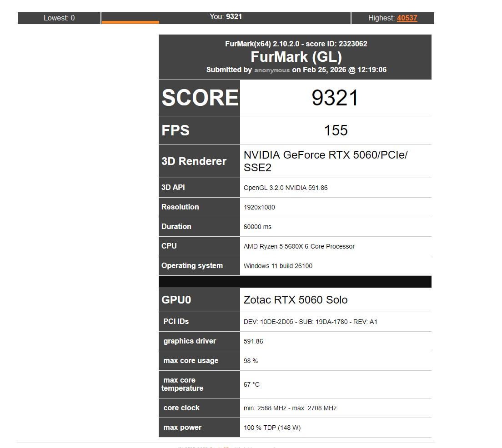Click the 67 °C max core temperature value
The image size is (502, 448).
pyautogui.click(x=251, y=384)
